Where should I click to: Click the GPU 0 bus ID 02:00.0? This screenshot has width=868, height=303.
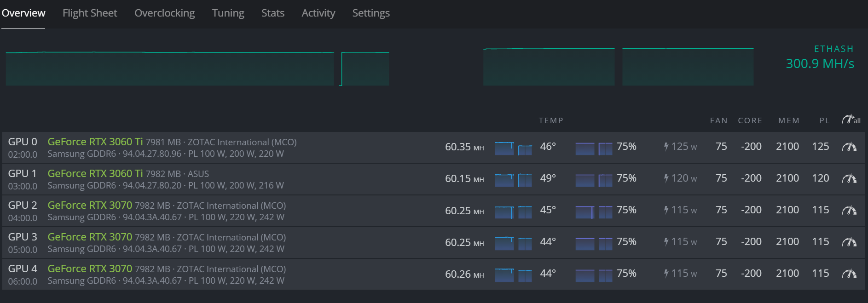click(23, 154)
